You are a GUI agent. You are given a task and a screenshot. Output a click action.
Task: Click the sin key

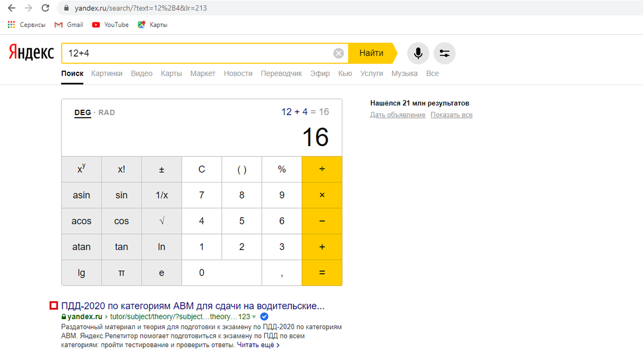[122, 195]
